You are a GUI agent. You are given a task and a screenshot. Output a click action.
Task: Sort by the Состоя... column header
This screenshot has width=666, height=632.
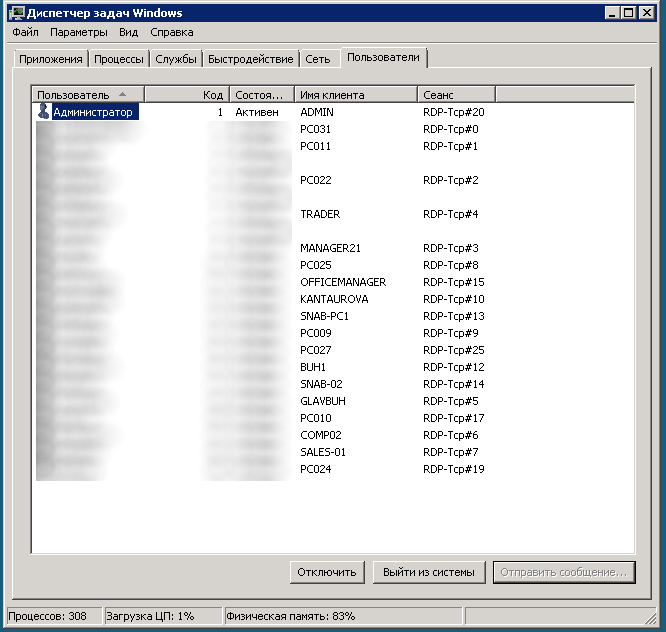pyautogui.click(x=262, y=95)
